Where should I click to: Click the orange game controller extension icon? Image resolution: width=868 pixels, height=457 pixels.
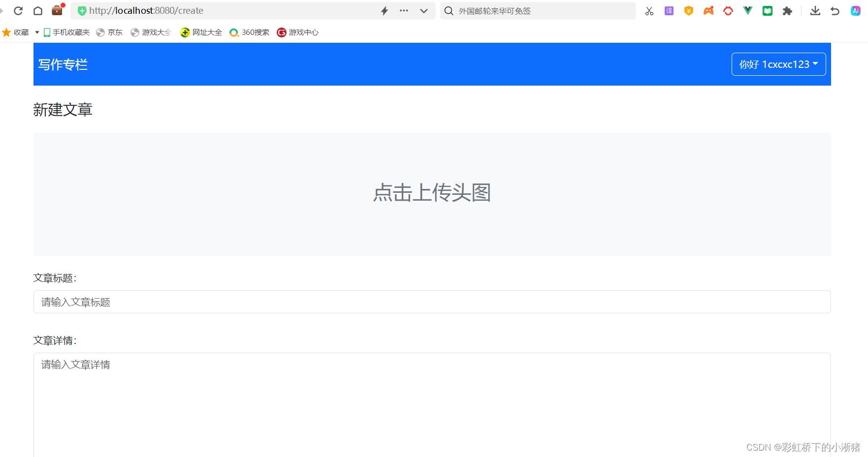pos(708,10)
